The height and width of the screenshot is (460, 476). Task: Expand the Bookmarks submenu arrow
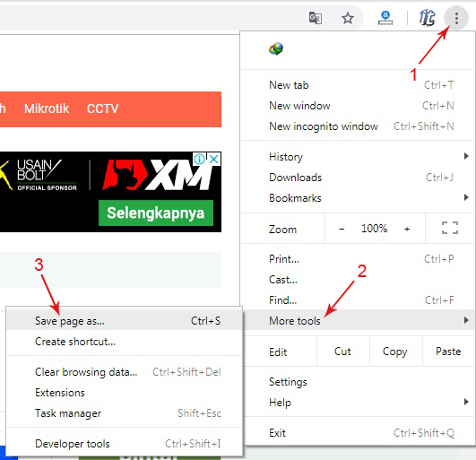click(466, 197)
